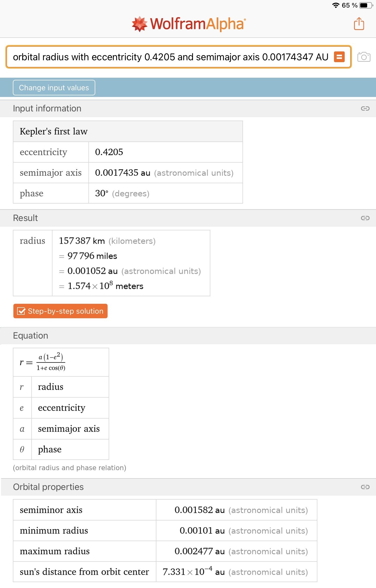Click the orbital radius equation formula
376x588 pixels.
(43, 362)
